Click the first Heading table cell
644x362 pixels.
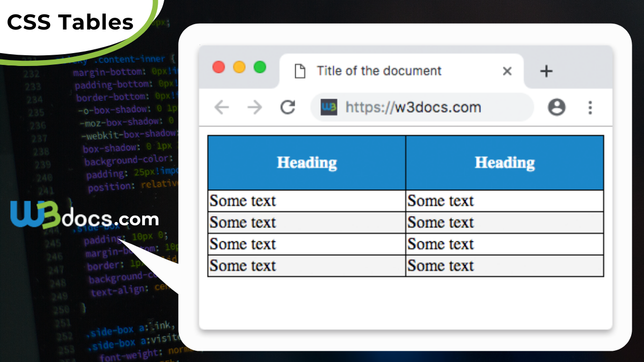[306, 162]
